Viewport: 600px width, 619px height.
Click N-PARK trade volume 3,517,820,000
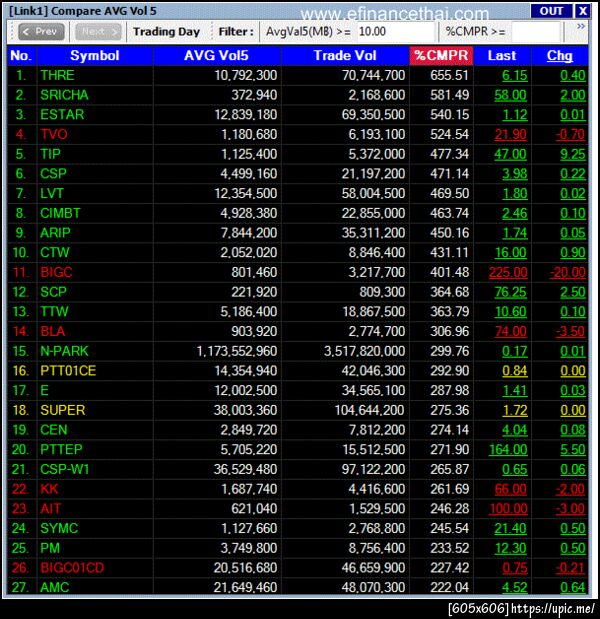(364, 351)
